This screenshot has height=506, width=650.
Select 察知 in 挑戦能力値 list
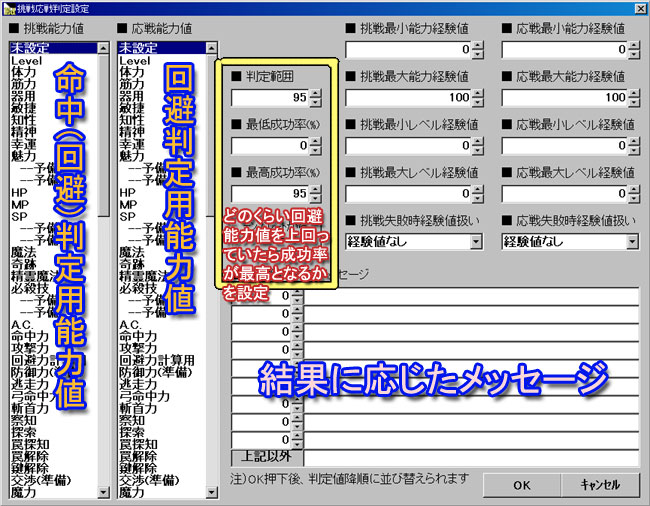[x=24, y=420]
